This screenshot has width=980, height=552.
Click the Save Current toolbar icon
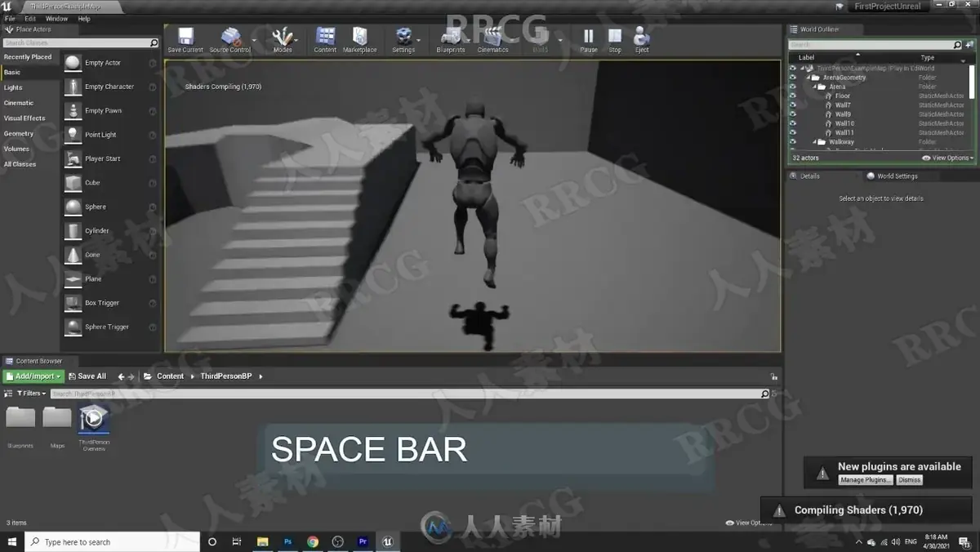pyautogui.click(x=185, y=37)
